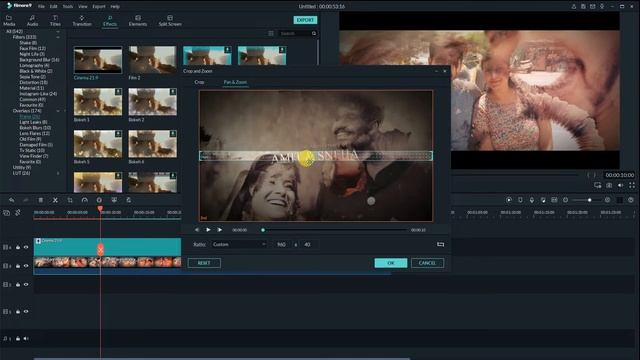Hide the video thumbnails track with eye icon
Viewport: 640px width, 360px height.
(26, 266)
